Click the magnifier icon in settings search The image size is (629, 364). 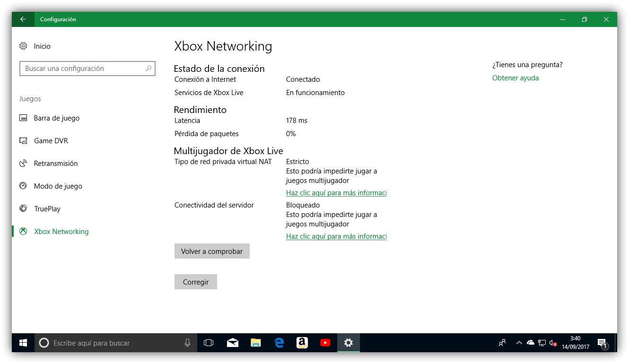click(x=149, y=69)
